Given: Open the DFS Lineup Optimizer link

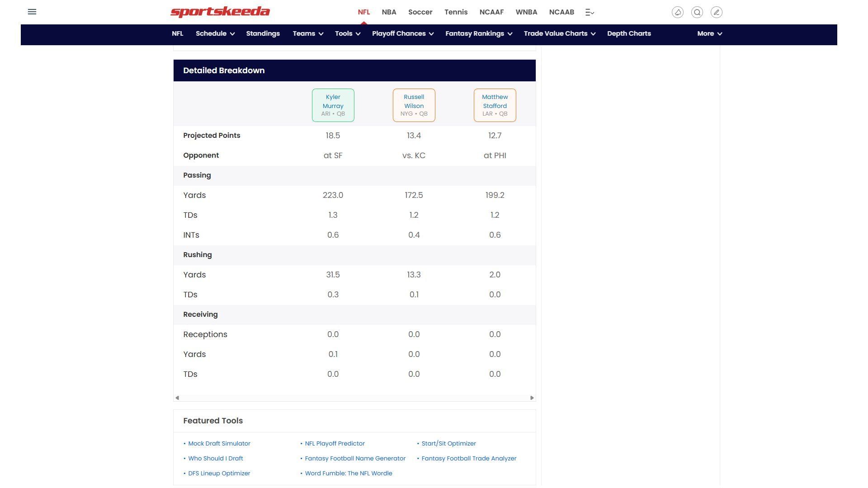Looking at the screenshot, I should [x=219, y=474].
